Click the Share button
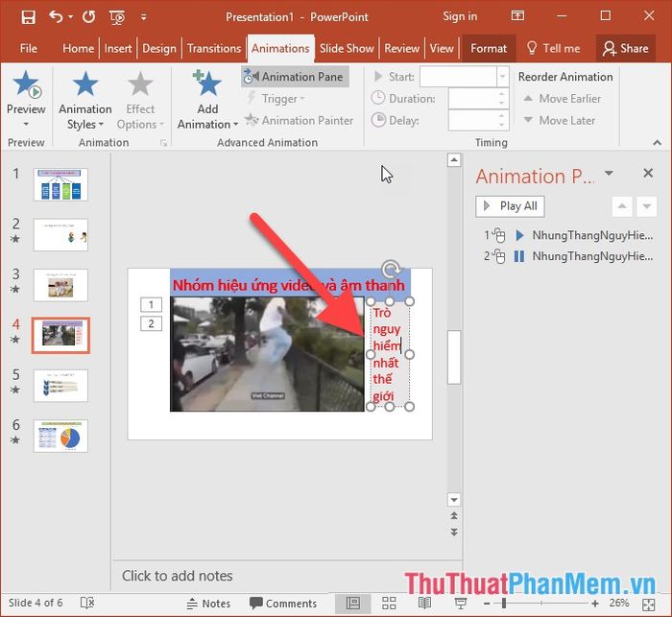Screen dimensions: 672x617 pos(625,48)
